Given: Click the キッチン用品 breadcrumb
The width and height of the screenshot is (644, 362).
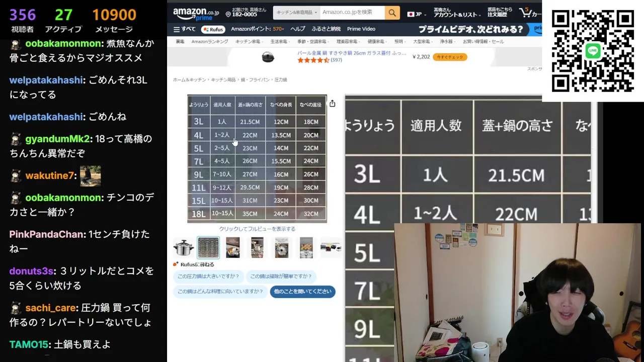Looking at the screenshot, I should (223, 80).
